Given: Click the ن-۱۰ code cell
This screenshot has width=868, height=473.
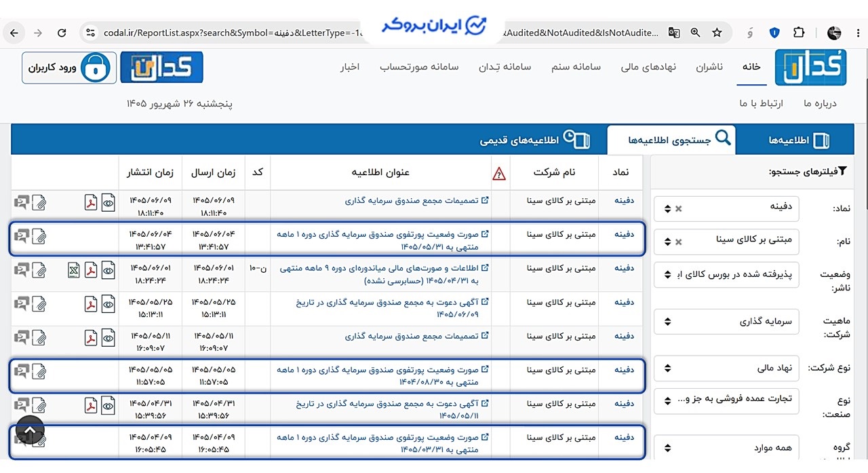Looking at the screenshot, I should (x=258, y=268).
